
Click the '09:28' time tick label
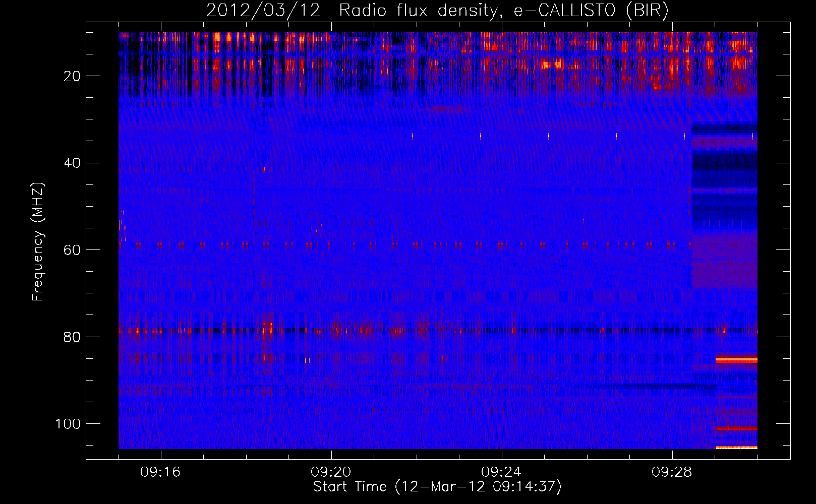[x=672, y=472]
